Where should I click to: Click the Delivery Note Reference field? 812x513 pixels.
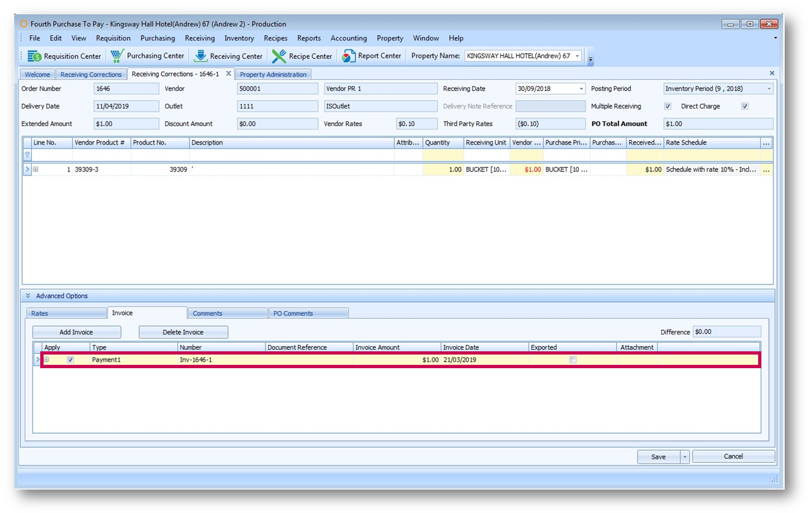[x=550, y=106]
